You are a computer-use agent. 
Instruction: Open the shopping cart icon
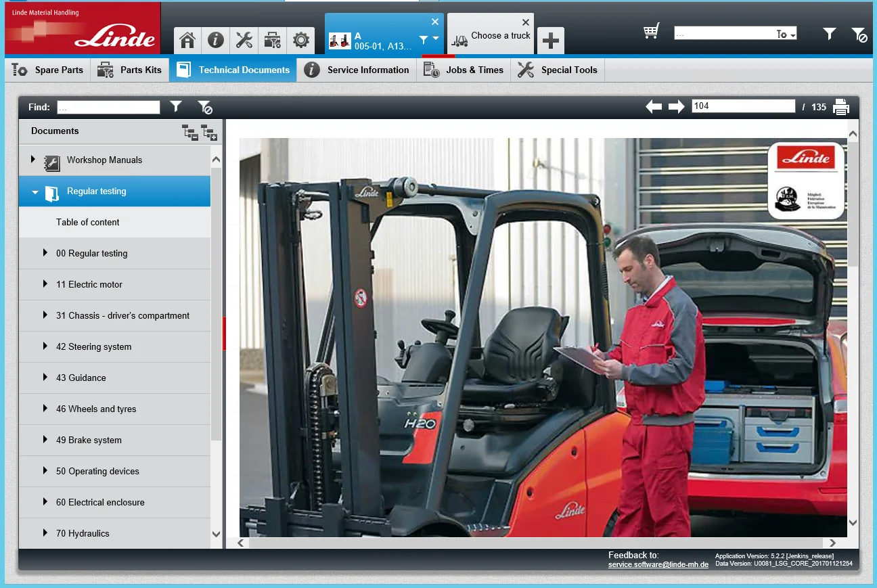651,32
